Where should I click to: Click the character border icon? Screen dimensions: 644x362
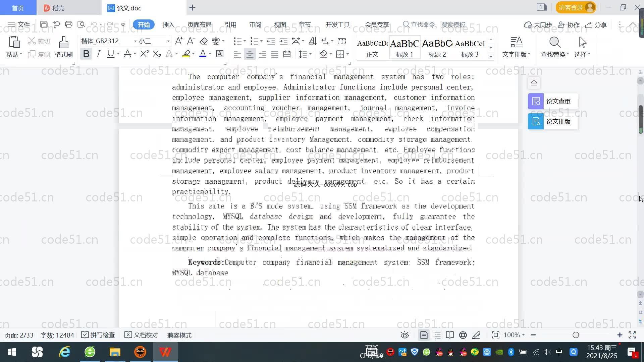219,54
